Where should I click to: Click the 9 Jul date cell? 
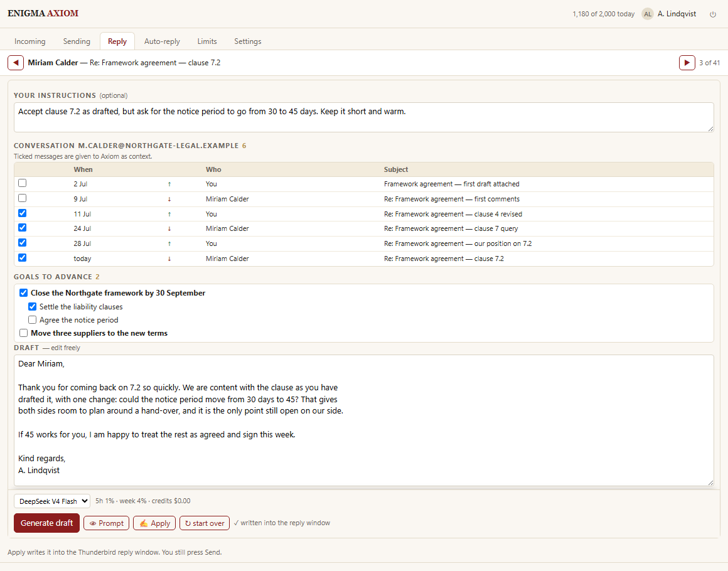pos(80,199)
